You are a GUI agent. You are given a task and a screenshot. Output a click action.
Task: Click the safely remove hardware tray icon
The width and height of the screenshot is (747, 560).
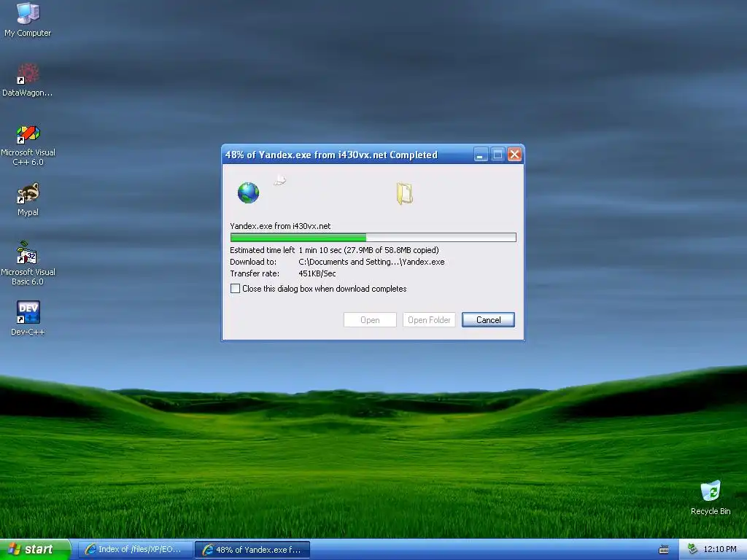(692, 549)
